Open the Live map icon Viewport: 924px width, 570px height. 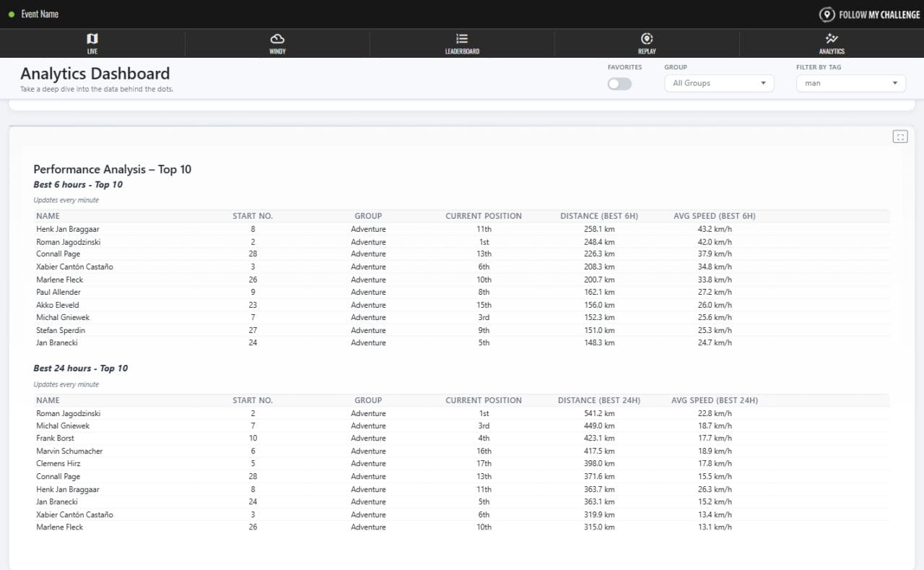point(92,39)
